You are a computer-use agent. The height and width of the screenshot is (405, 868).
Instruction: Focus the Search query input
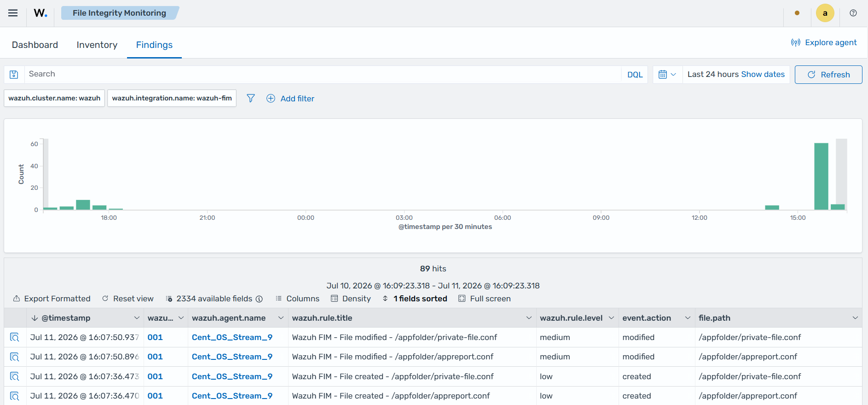(322, 74)
